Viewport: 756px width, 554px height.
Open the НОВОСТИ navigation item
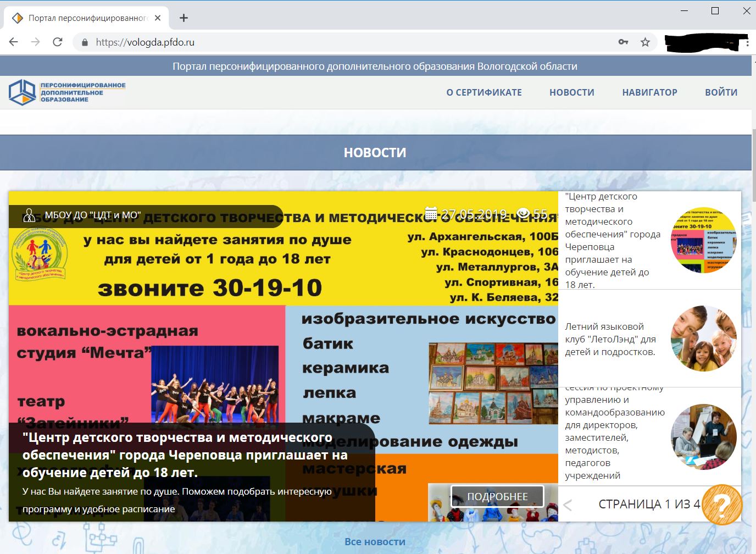tap(571, 92)
